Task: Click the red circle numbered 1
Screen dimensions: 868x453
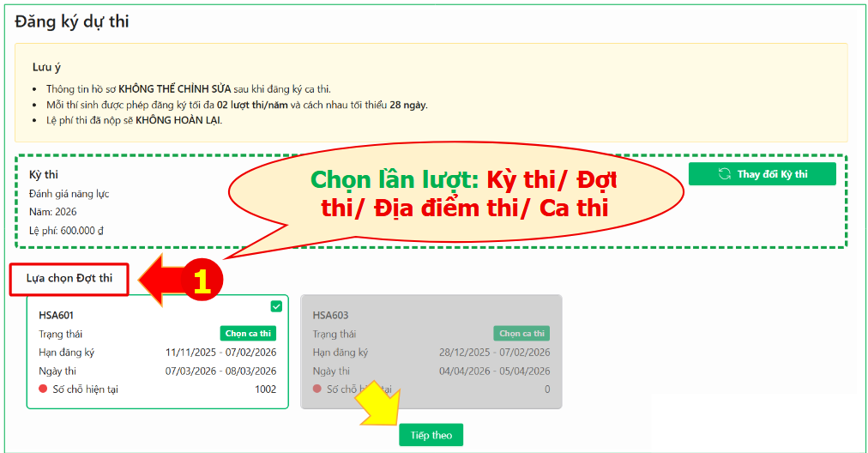Action: point(202,281)
